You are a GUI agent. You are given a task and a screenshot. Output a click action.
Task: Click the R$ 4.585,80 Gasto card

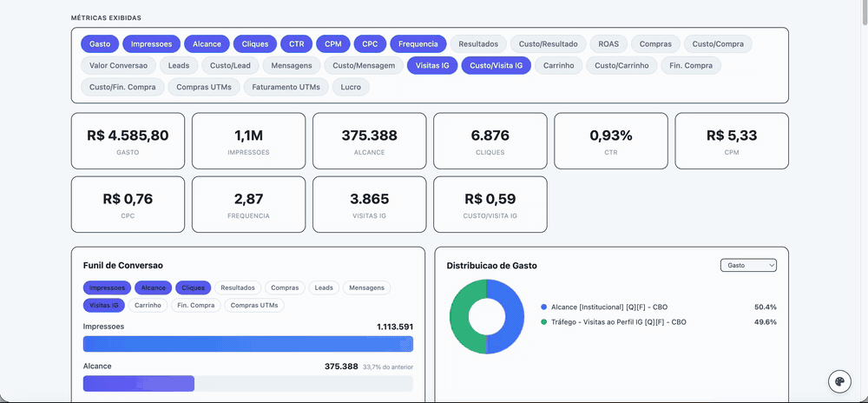point(128,142)
